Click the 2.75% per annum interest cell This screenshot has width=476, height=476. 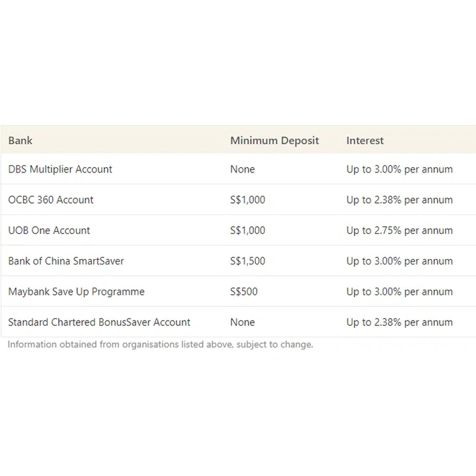click(x=399, y=231)
